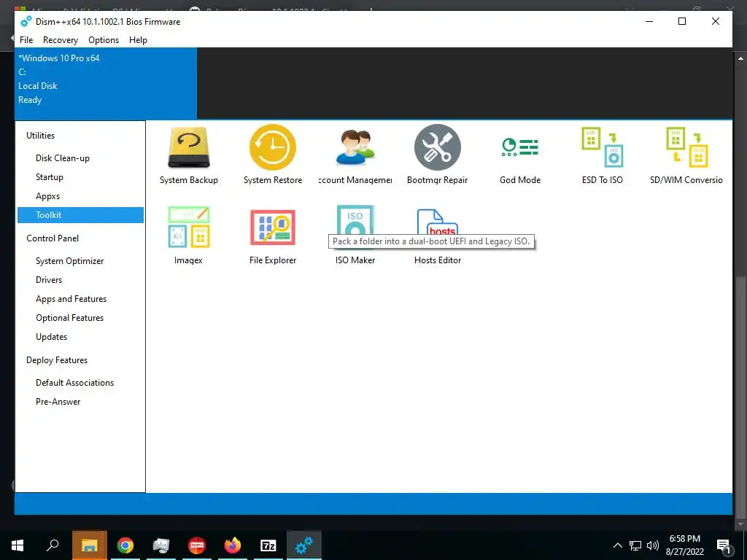
Task: Open the volume control in tray
Action: tap(653, 545)
